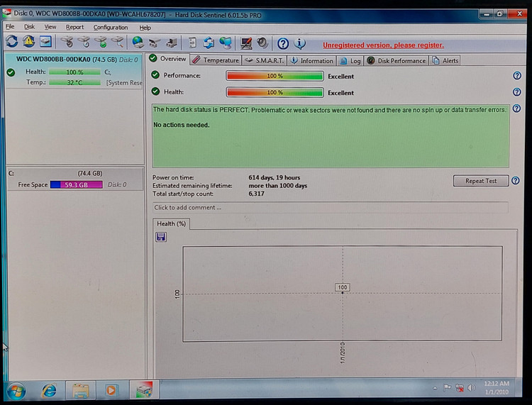The width and height of the screenshot is (532, 405).
Task: Click the 'Click to add comment' field
Action: tap(330, 207)
